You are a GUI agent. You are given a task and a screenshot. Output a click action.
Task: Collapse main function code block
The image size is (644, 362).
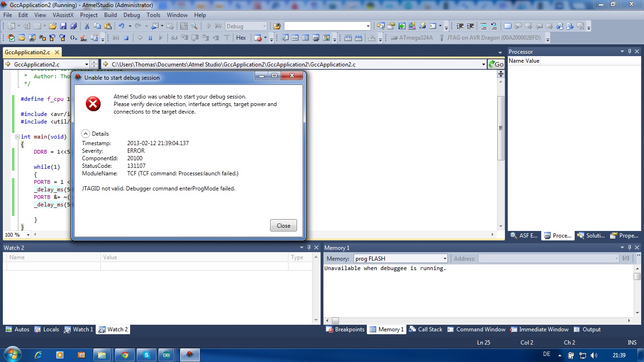pos(17,137)
